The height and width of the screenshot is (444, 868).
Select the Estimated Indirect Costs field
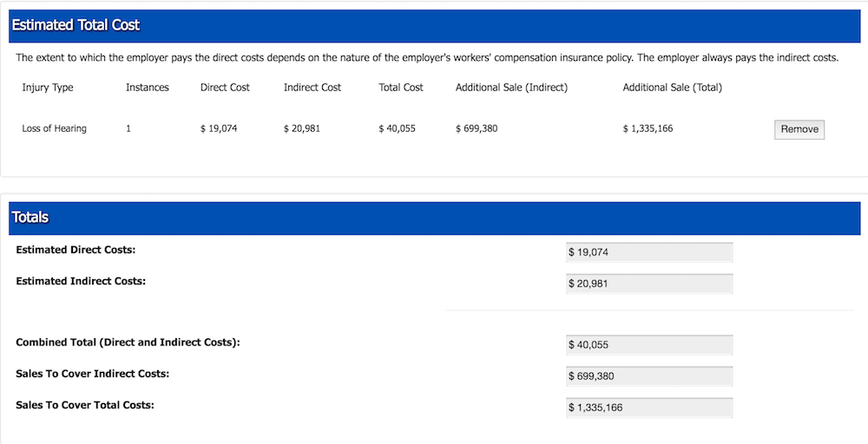648,284
